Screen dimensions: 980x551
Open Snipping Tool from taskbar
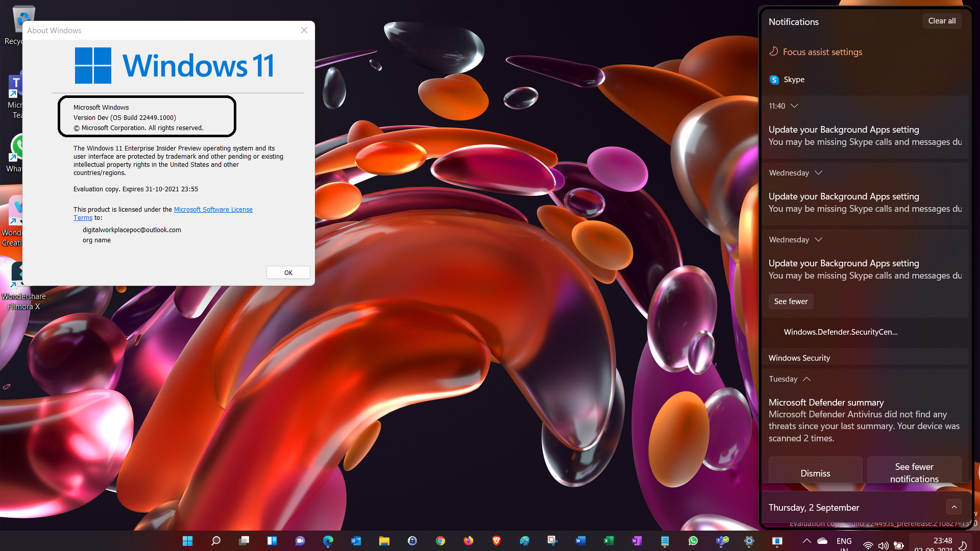point(553,541)
